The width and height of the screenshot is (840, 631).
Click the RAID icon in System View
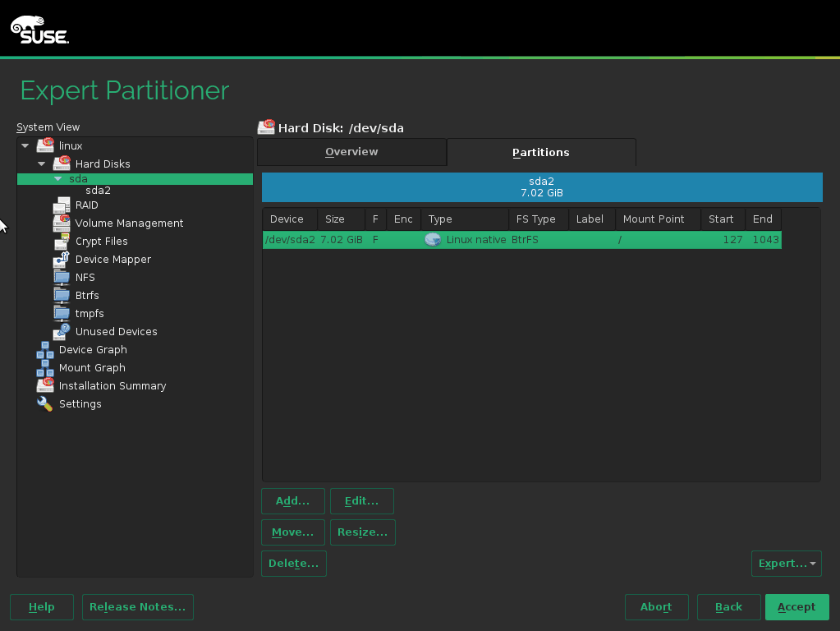tap(62, 205)
